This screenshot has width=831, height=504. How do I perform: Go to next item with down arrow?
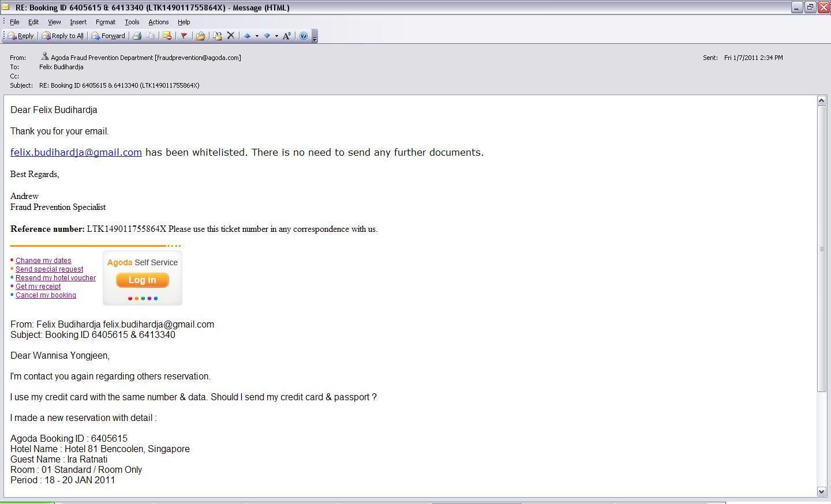267,36
